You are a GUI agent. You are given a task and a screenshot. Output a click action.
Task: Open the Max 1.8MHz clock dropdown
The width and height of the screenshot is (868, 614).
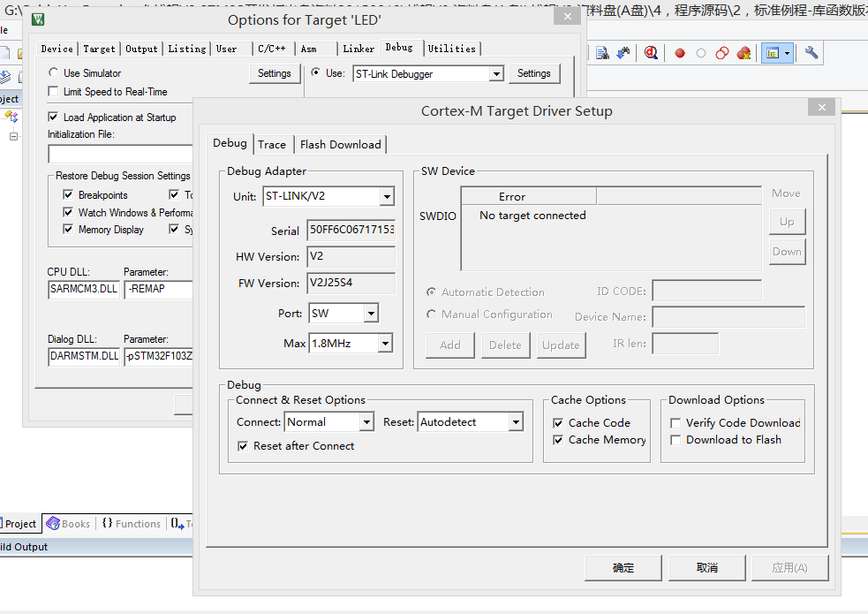[385, 344]
